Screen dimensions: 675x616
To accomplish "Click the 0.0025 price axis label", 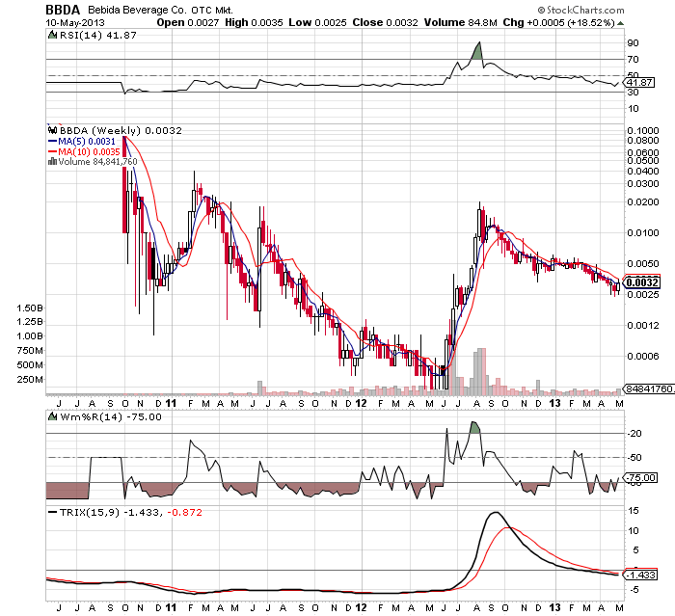I will [x=643, y=294].
